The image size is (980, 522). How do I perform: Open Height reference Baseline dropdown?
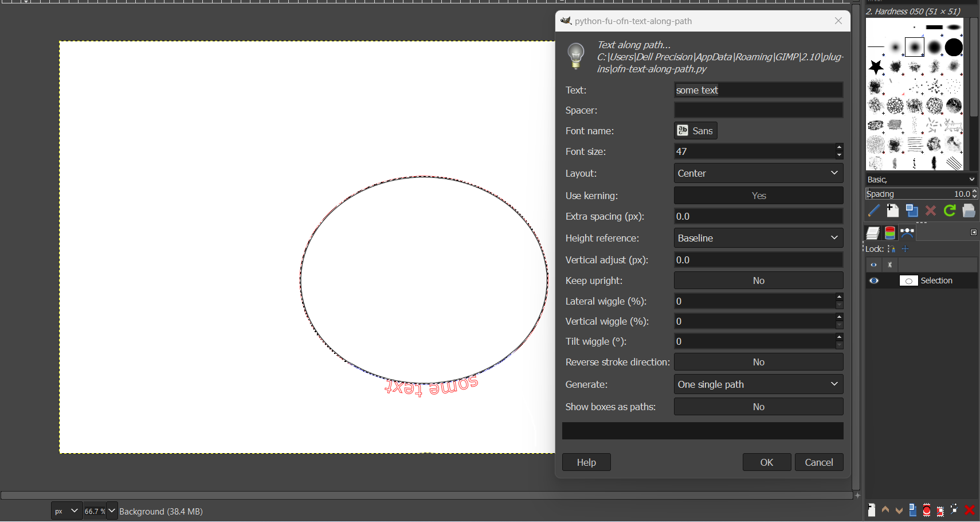click(758, 238)
